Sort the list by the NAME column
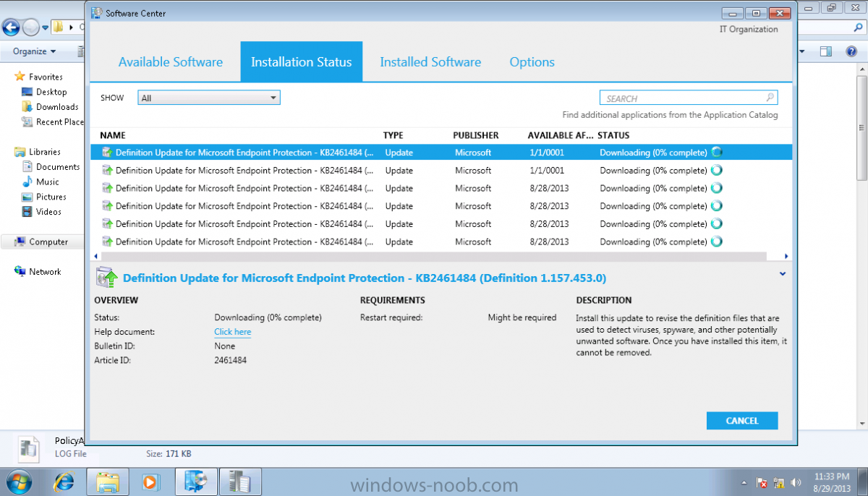868x496 pixels. (113, 135)
